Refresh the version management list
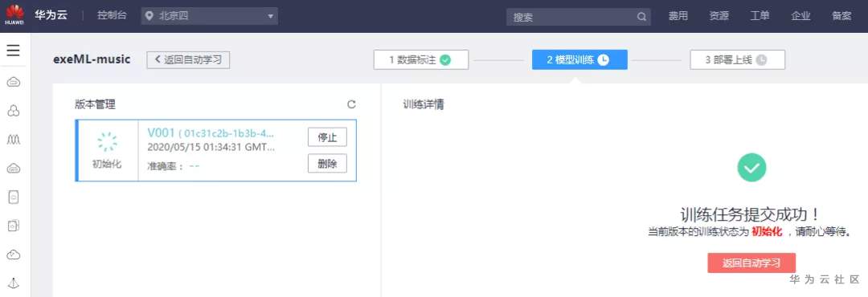The width and height of the screenshot is (868, 297). click(351, 104)
